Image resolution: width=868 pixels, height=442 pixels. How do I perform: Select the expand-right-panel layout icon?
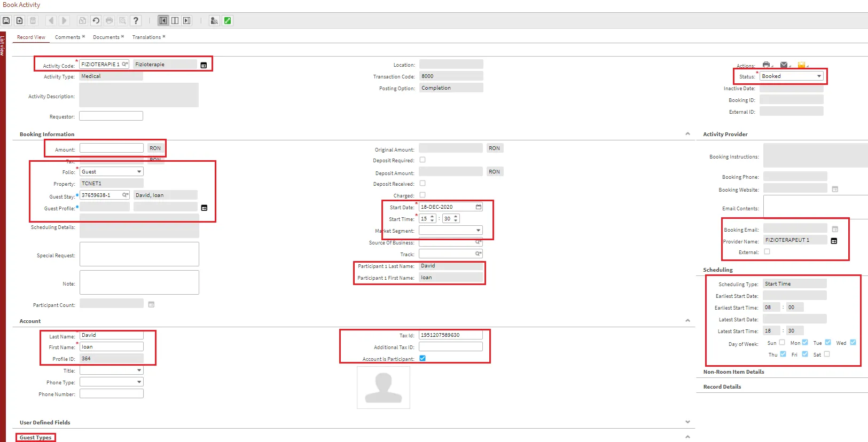186,21
